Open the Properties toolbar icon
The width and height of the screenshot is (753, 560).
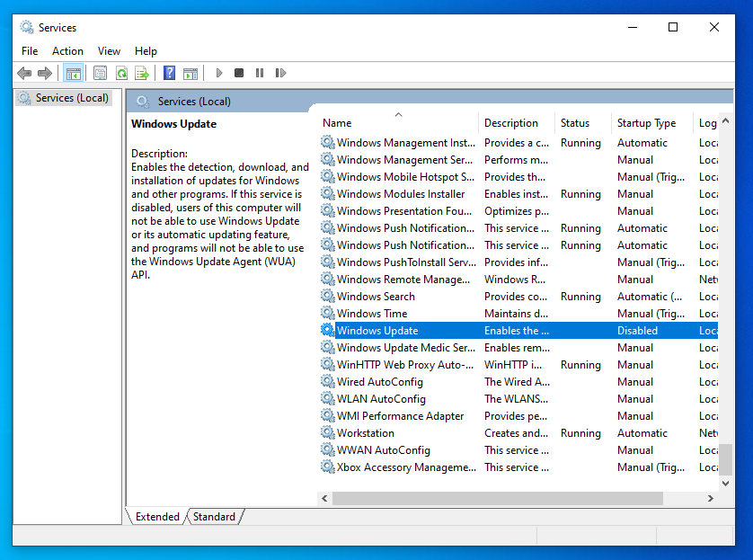(x=101, y=73)
